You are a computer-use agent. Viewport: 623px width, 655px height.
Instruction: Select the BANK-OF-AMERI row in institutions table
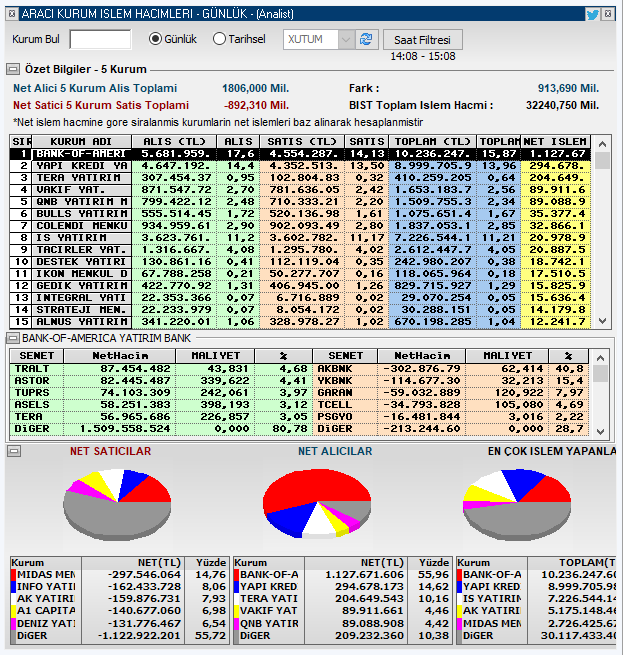pyautogui.click(x=300, y=154)
